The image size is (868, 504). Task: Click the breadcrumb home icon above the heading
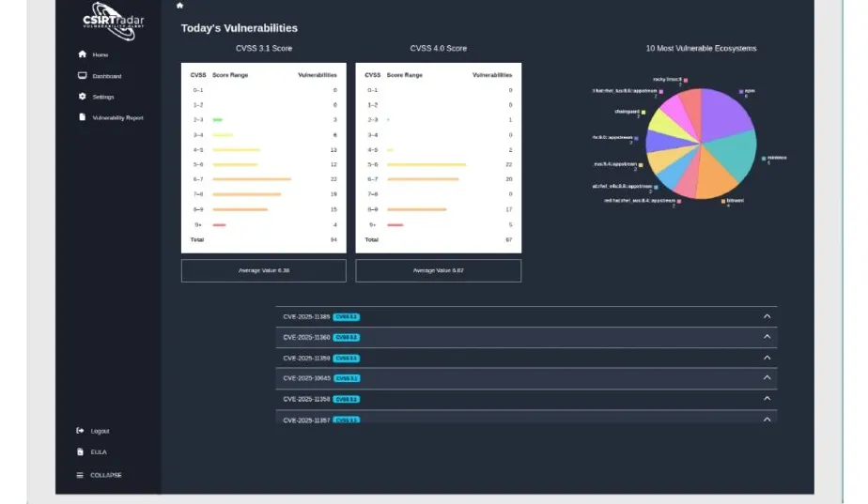click(x=179, y=6)
